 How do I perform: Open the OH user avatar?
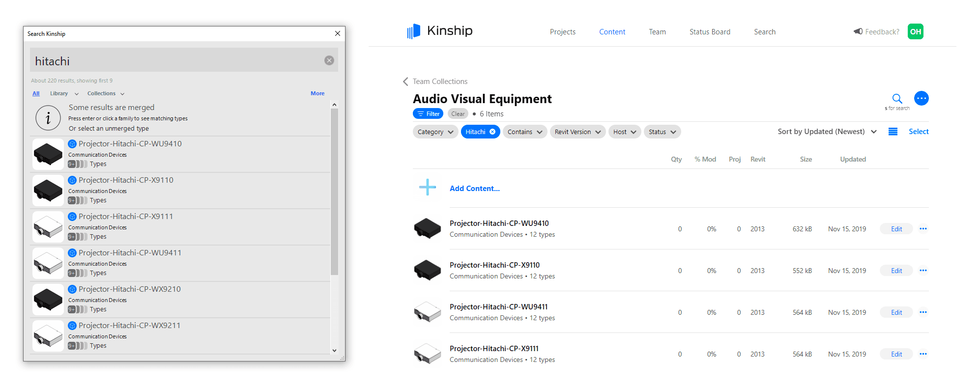(x=916, y=31)
